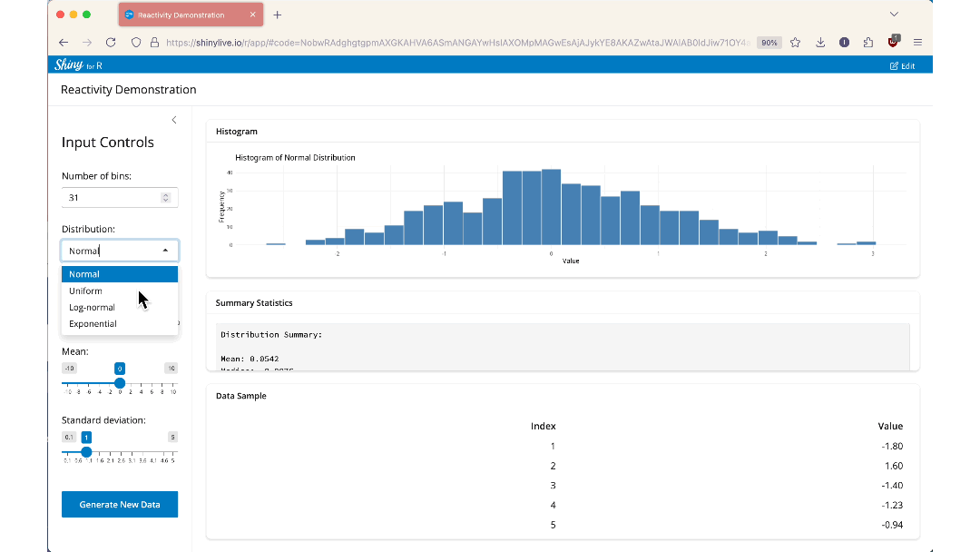Image resolution: width=980 pixels, height=552 pixels.
Task: Click the Standard deviation slider handle
Action: tap(86, 451)
